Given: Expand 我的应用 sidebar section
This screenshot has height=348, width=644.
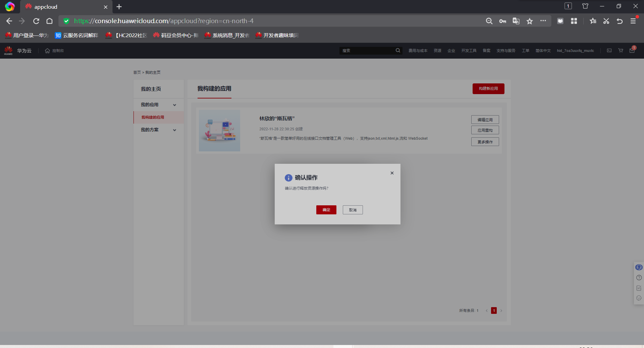Looking at the screenshot, I should 159,105.
